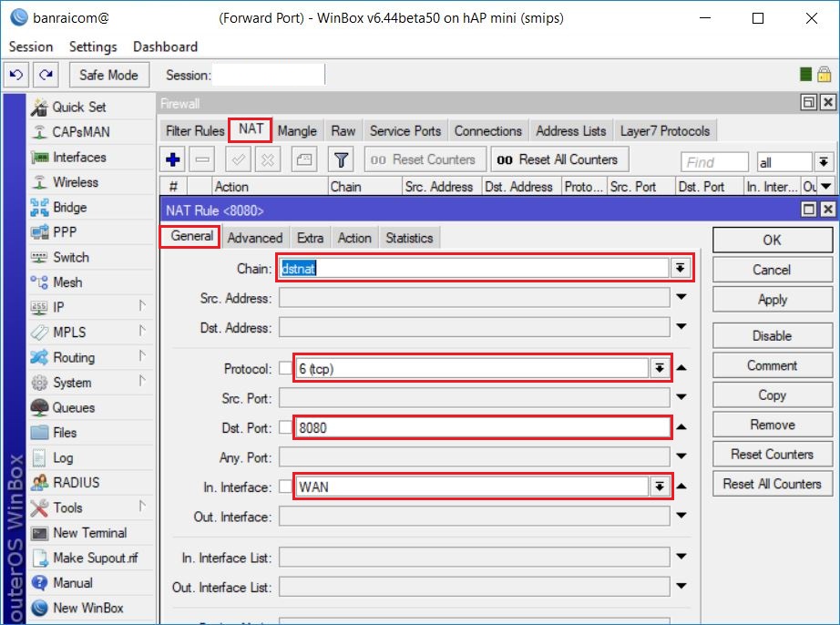This screenshot has width=840, height=625.
Task: Click Reset All Counters button
Action: click(x=558, y=159)
